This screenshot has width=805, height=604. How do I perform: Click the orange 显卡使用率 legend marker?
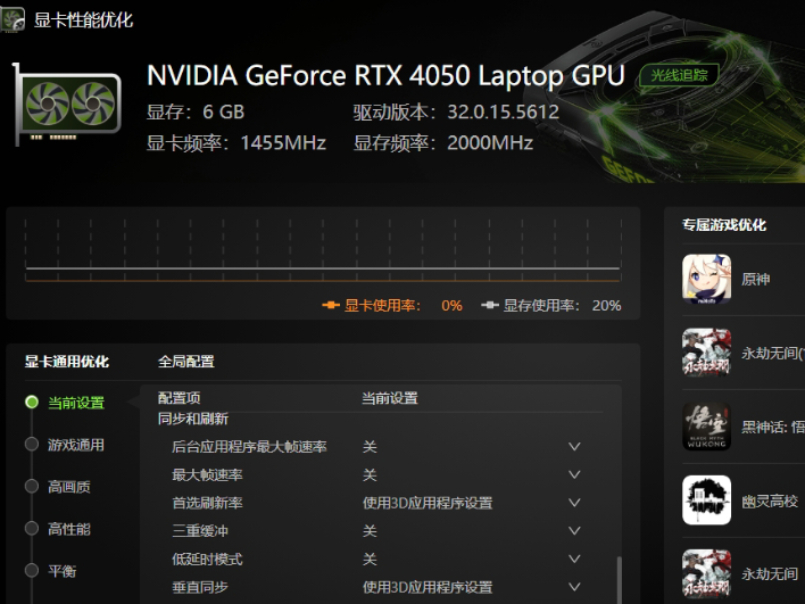331,305
